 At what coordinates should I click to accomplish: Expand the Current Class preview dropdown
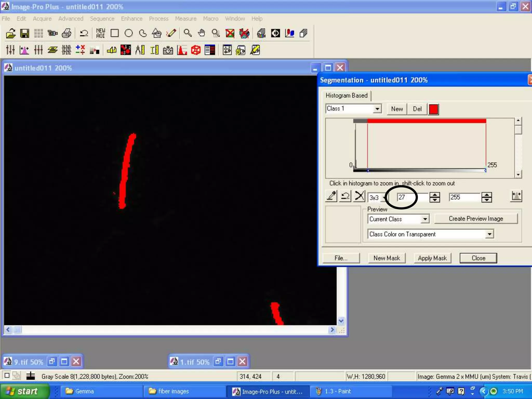click(425, 219)
